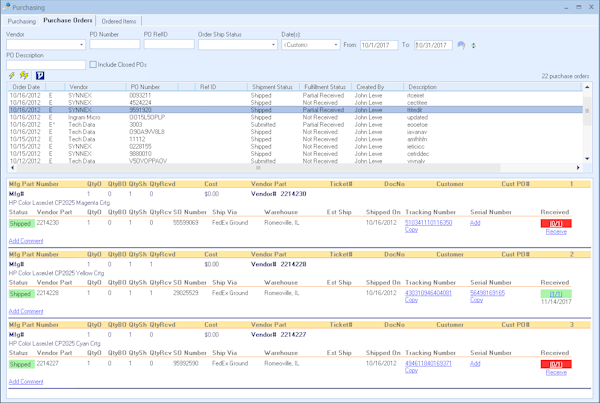Click the Shipped status badge for part 2214228
This screenshot has height=403, width=600.
[x=21, y=294]
